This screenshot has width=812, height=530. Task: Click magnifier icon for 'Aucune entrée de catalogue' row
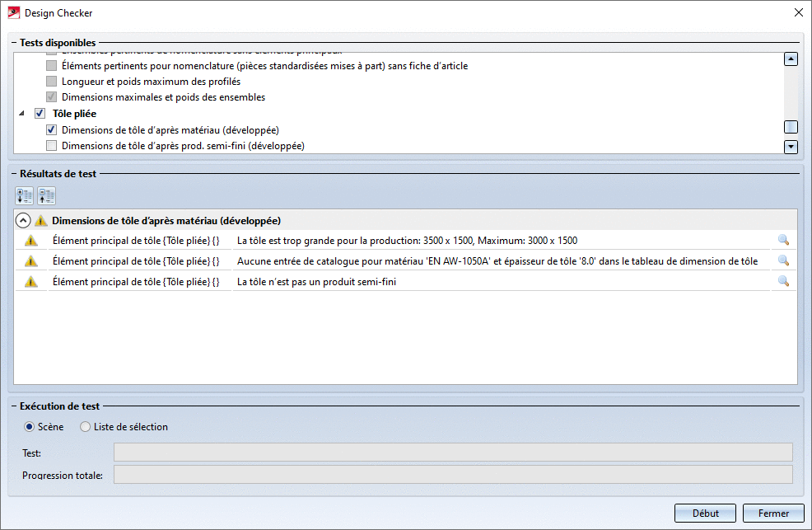coord(783,260)
